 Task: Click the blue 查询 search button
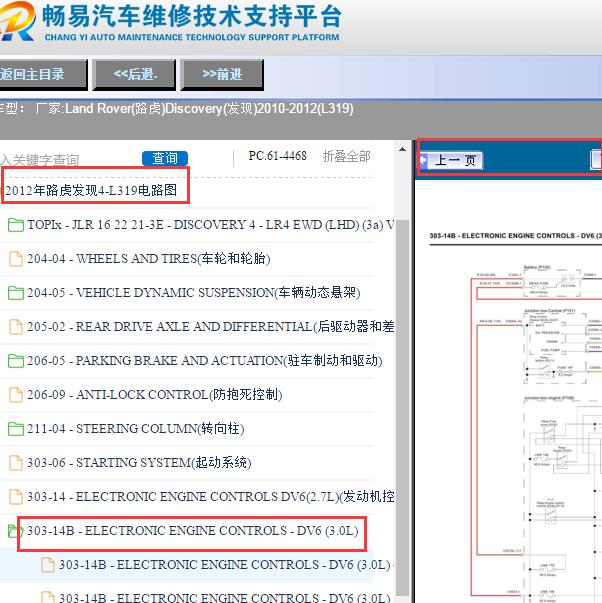click(x=165, y=158)
